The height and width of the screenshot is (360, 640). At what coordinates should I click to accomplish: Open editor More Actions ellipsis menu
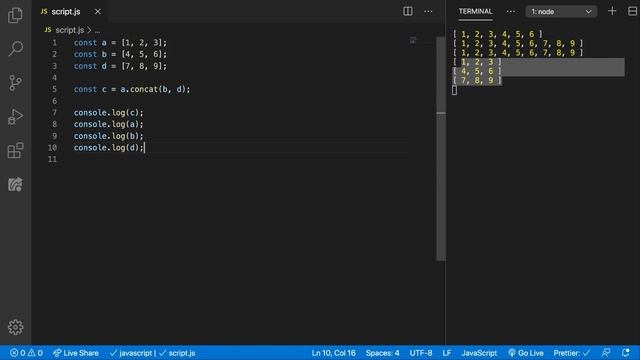[428, 11]
